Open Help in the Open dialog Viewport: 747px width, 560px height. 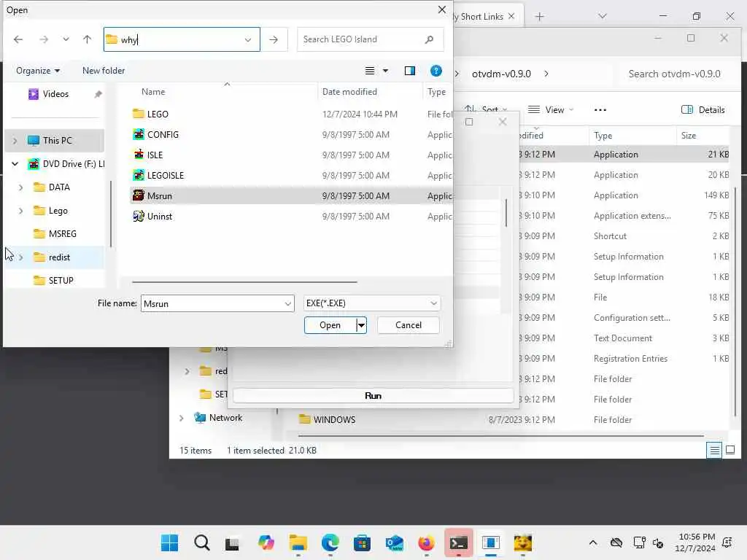(436, 71)
